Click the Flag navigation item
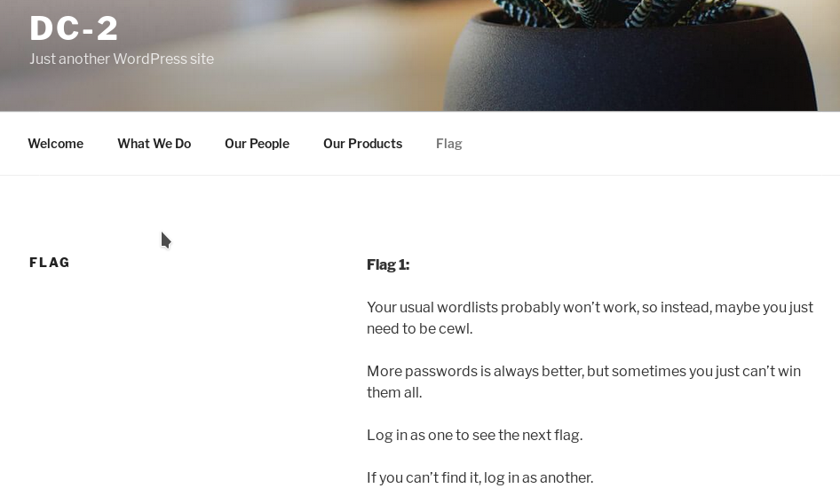This screenshot has height=504, width=840. coord(449,144)
